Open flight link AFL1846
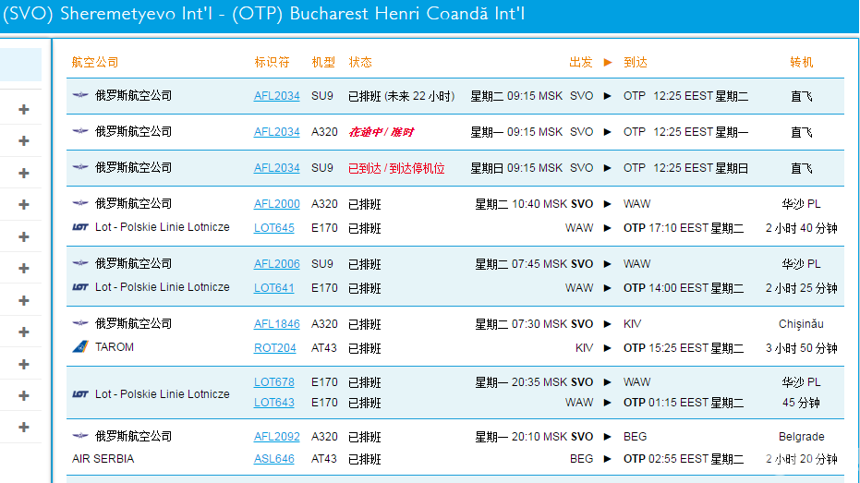Viewport: 860px width, 483px height. [x=276, y=325]
